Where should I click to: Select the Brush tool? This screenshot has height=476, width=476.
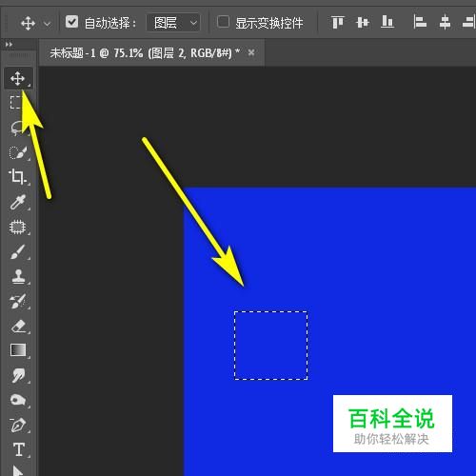click(17, 252)
